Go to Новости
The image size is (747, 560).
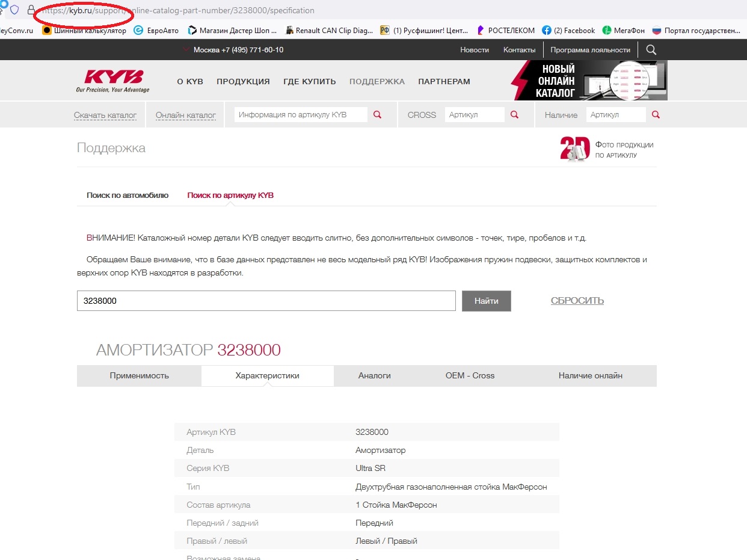point(475,50)
